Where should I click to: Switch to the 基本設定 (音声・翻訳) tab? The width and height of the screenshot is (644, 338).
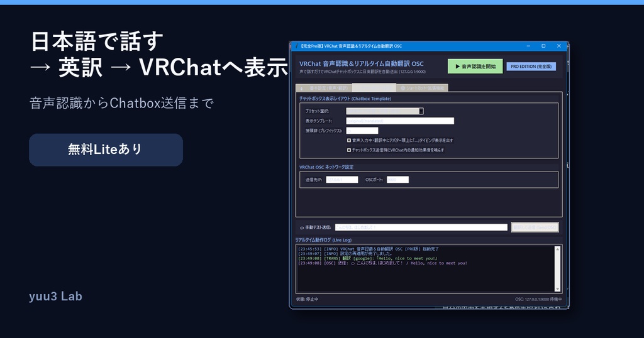(x=324, y=88)
